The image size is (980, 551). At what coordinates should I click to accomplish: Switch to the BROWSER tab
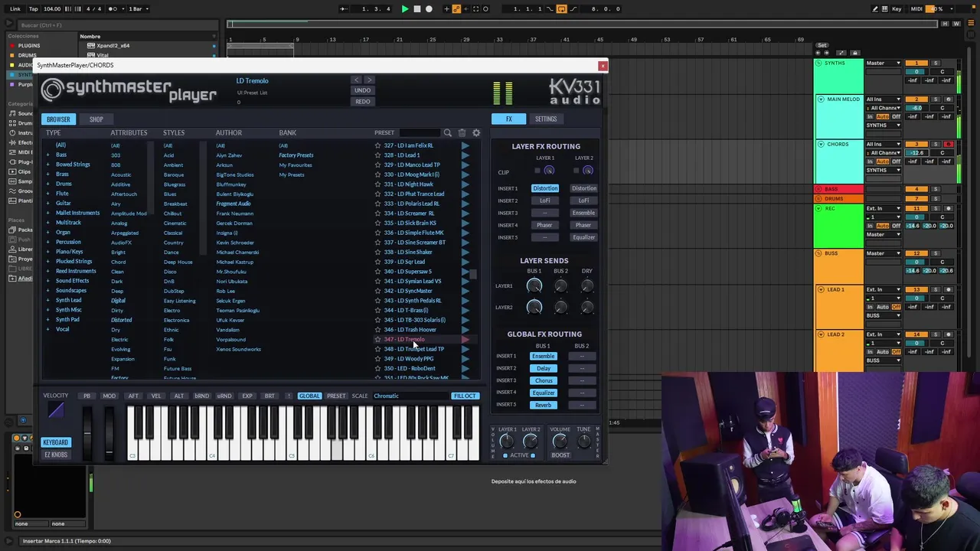58,119
